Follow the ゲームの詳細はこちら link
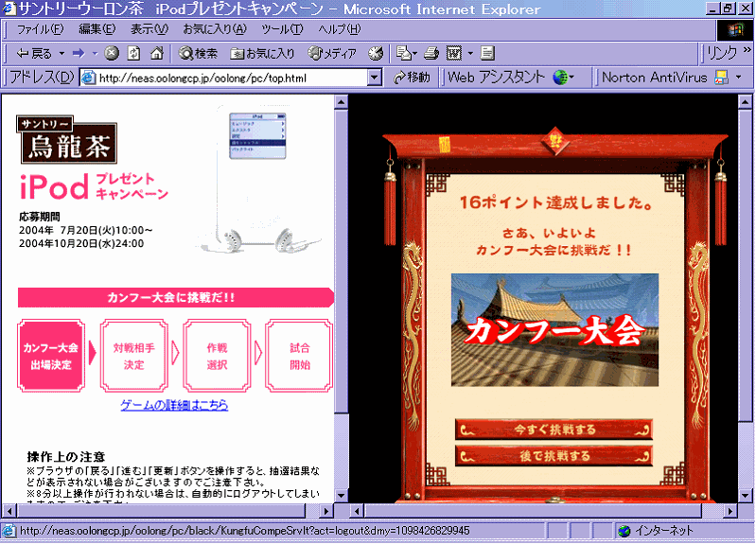The height and width of the screenshot is (544, 756). 174,405
